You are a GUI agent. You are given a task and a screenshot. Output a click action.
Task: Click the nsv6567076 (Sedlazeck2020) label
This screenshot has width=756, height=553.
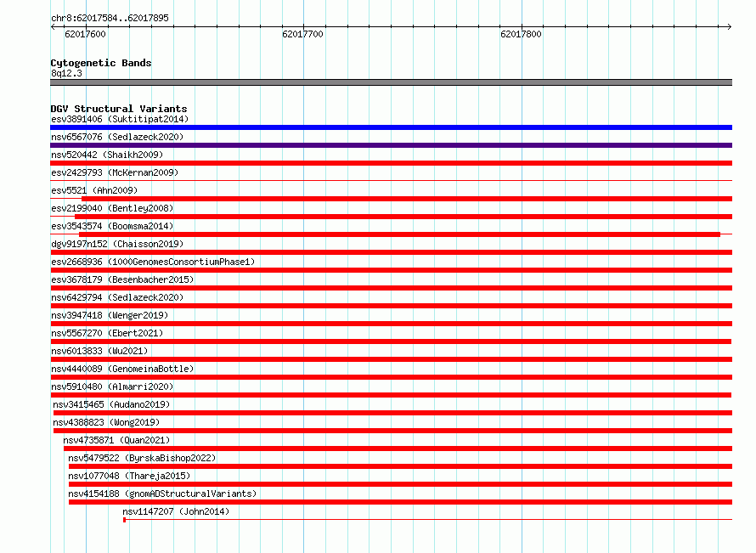pos(117,137)
